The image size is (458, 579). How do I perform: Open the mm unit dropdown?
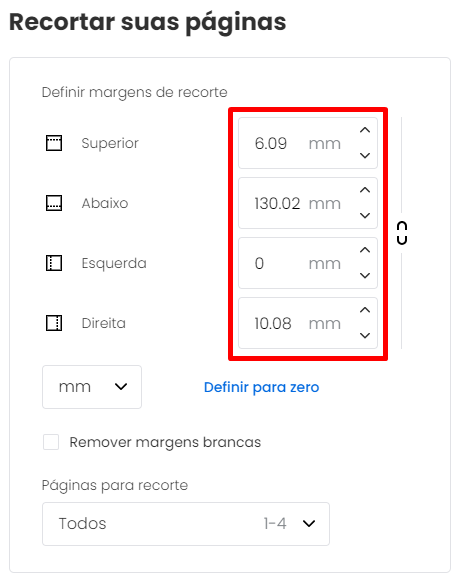coord(92,387)
